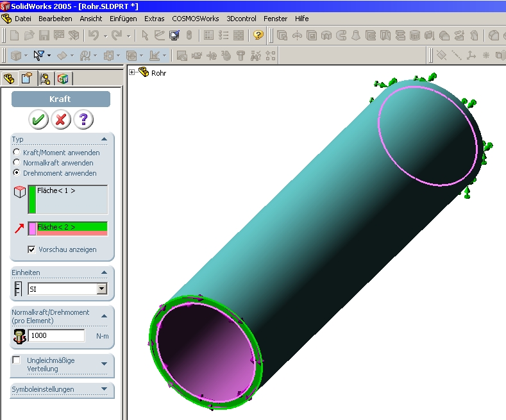Open the Hilfe menu
506x420 pixels.
(301, 19)
